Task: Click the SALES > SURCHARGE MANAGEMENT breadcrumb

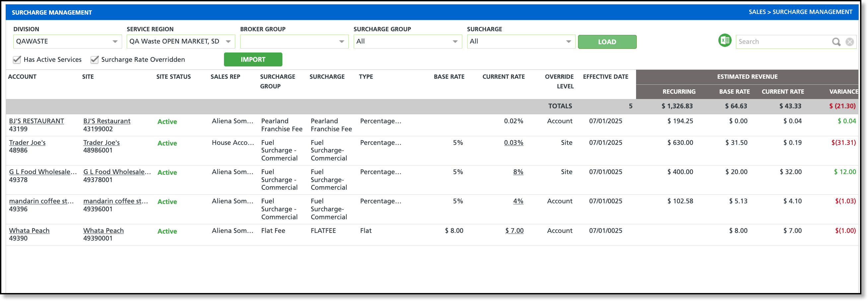Action: coord(801,12)
